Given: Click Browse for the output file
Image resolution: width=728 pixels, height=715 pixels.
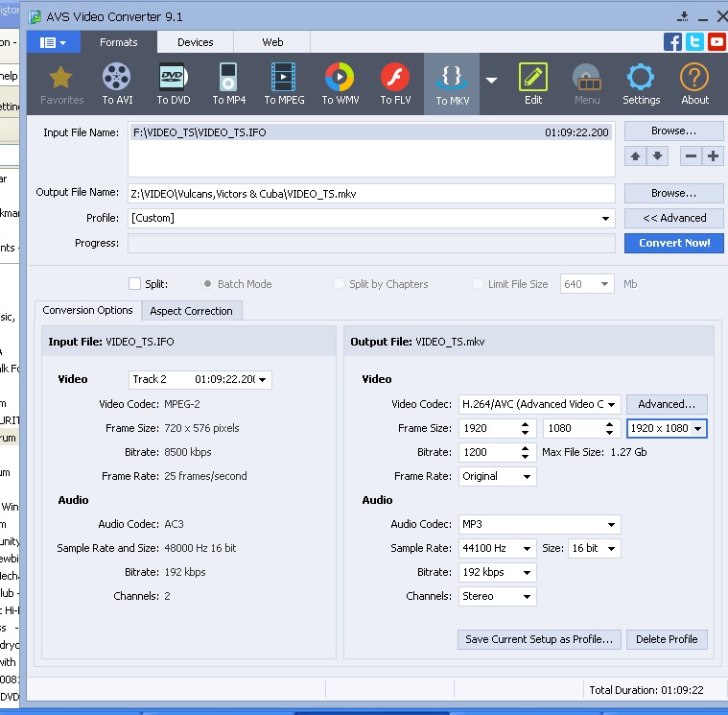Looking at the screenshot, I should (x=673, y=193).
